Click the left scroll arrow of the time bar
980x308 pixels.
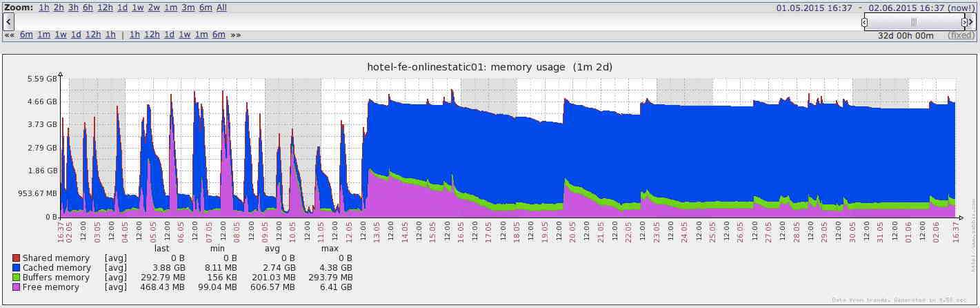(x=9, y=22)
